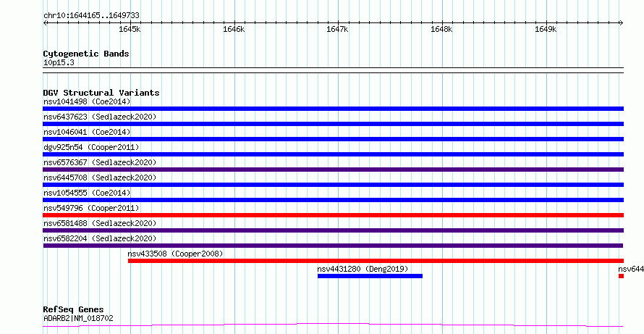Image resolution: width=644 pixels, height=334 pixels.
Task: Click the nsv6581488 (Sedlazeck2020) label
Action: [x=100, y=223]
